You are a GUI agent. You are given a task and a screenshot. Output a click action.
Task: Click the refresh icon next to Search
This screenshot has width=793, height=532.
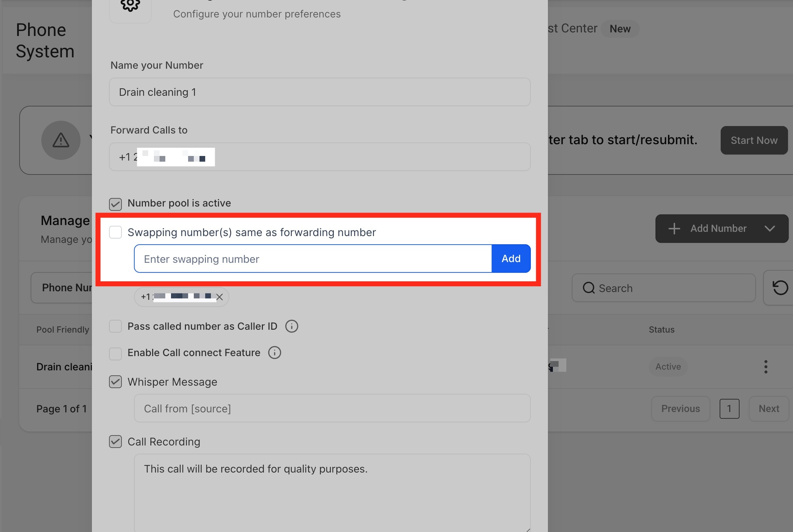click(779, 288)
